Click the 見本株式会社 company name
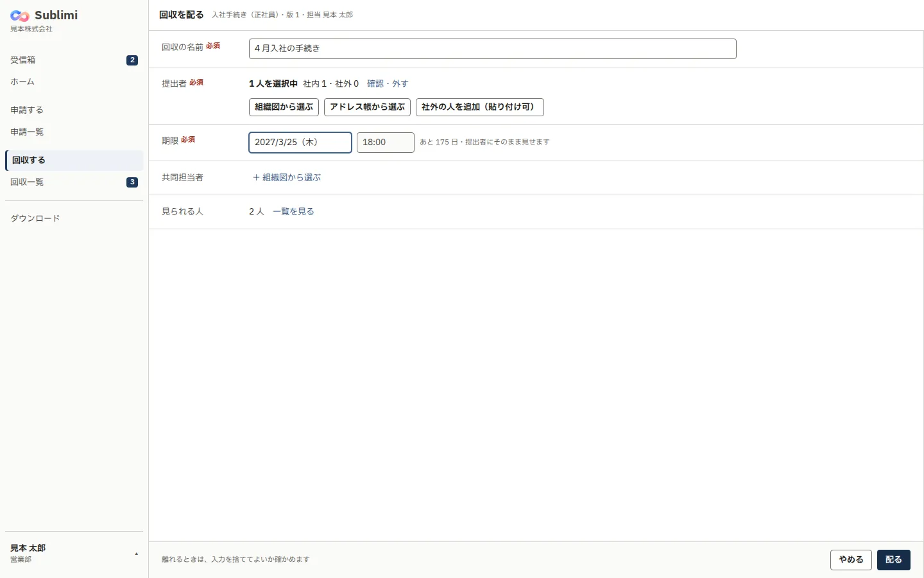924x578 pixels. coord(31,29)
